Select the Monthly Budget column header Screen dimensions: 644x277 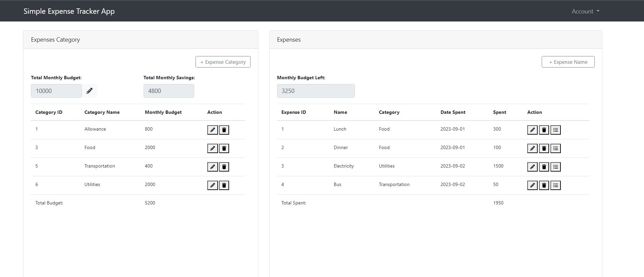coord(163,112)
